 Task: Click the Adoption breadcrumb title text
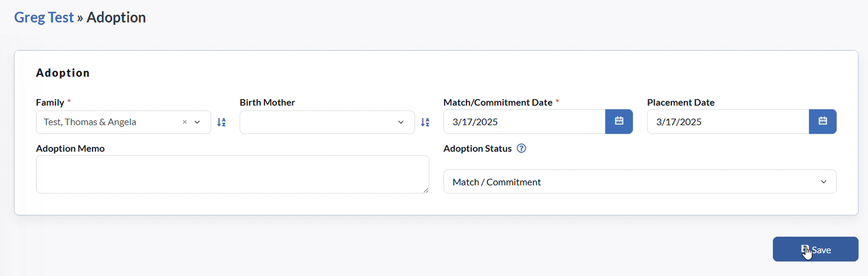tap(116, 17)
